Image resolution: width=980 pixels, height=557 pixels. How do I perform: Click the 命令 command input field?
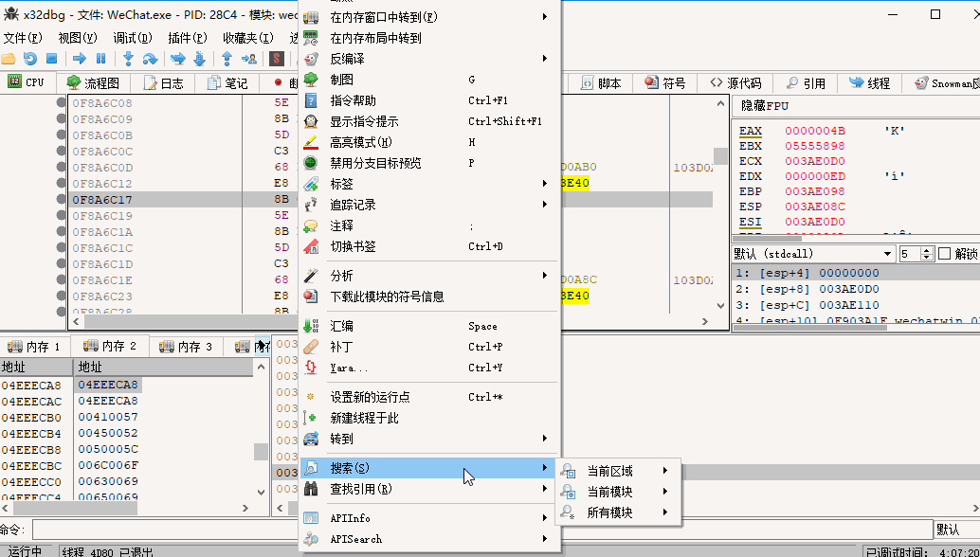pos(482,530)
